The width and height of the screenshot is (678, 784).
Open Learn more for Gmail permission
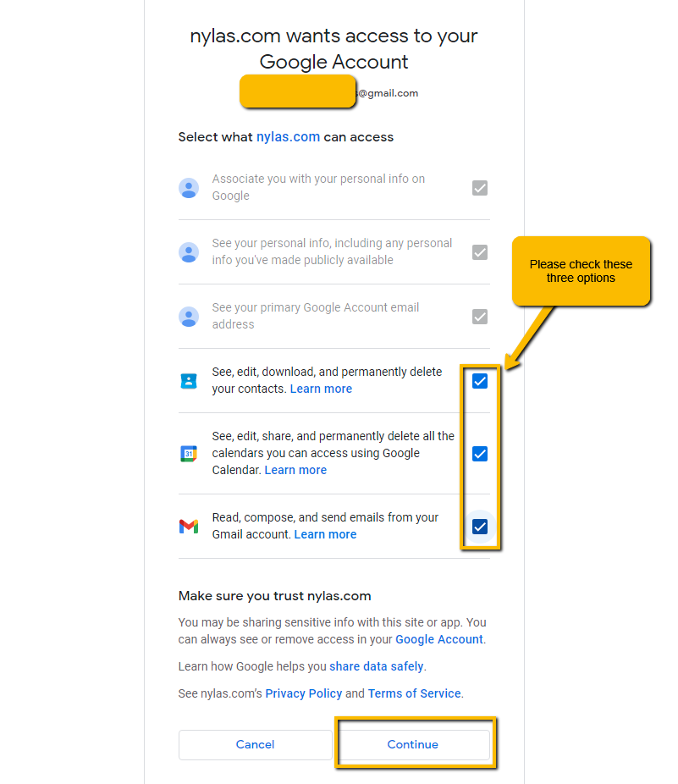coord(325,534)
